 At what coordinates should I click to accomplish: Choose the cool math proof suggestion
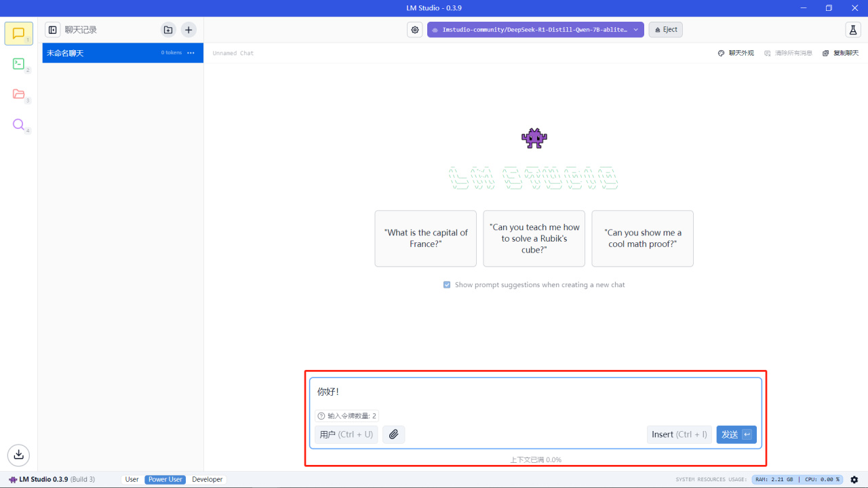[x=643, y=238]
